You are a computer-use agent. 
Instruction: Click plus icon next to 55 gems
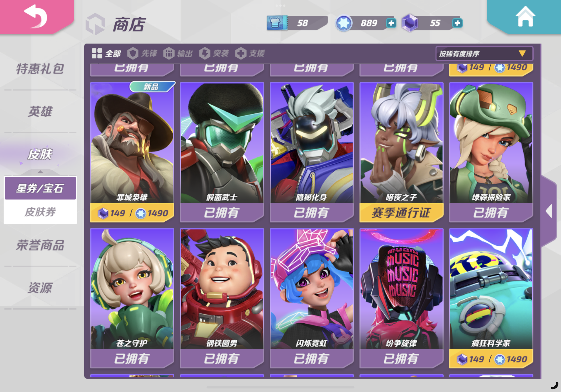[457, 23]
